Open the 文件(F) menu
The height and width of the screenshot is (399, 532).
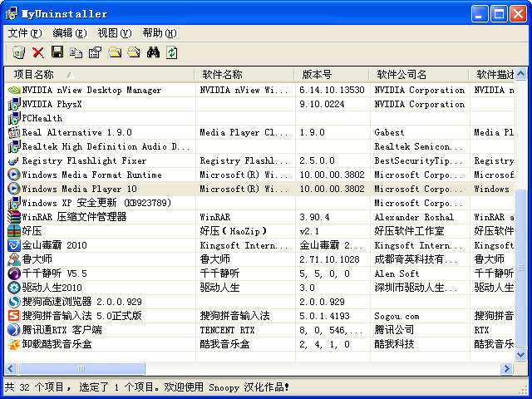pyautogui.click(x=24, y=33)
